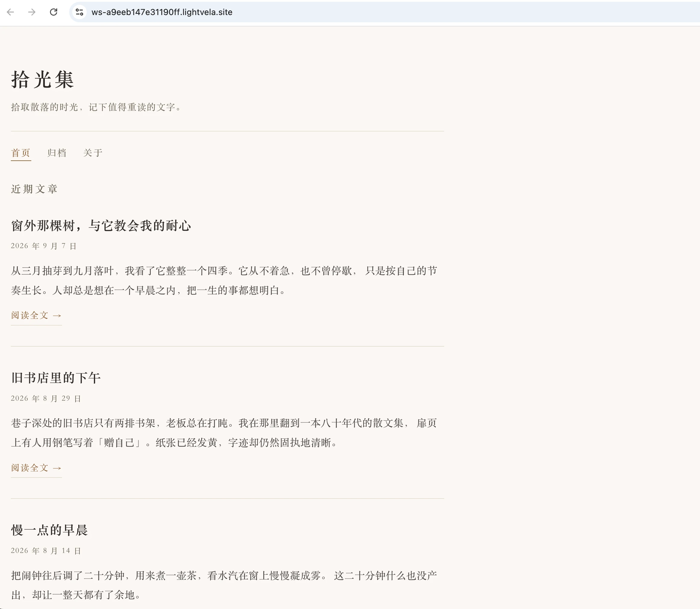
Task: Click the 拾光集 site title
Action: (x=42, y=80)
